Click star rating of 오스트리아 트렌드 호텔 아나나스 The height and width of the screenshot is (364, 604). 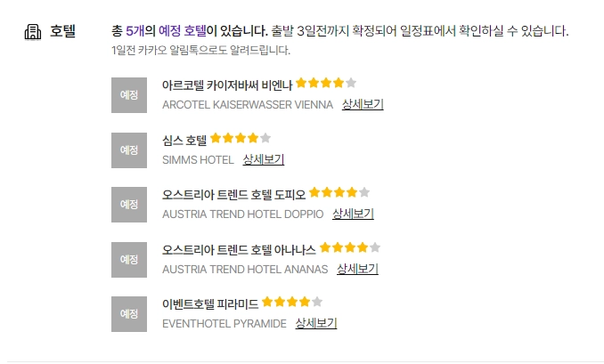coord(350,248)
